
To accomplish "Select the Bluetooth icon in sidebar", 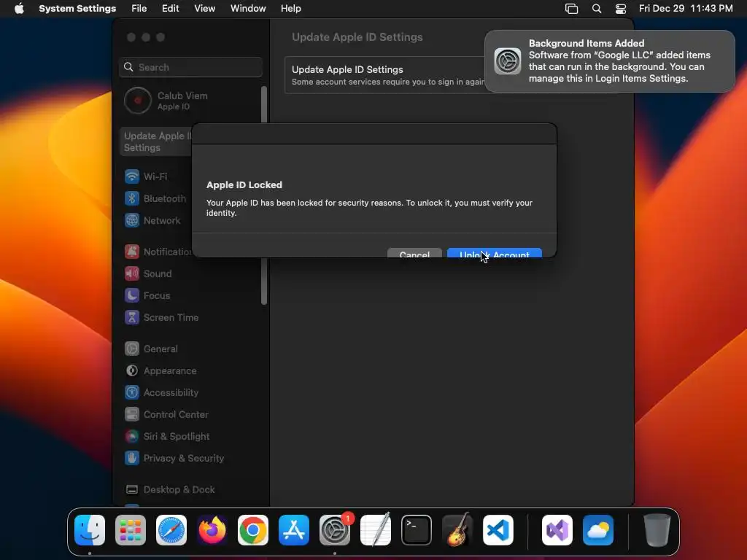I will pyautogui.click(x=132, y=198).
